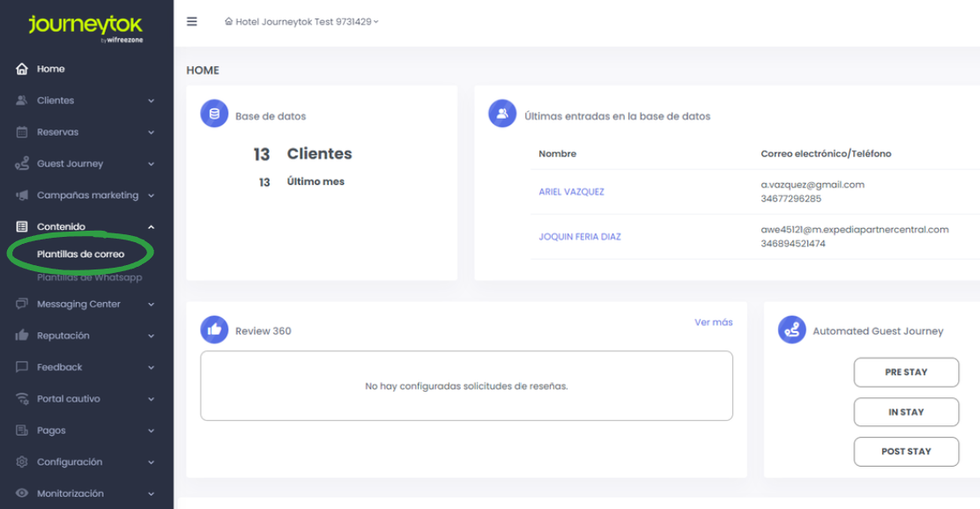Click the Home house icon in sidebar

(x=22, y=69)
